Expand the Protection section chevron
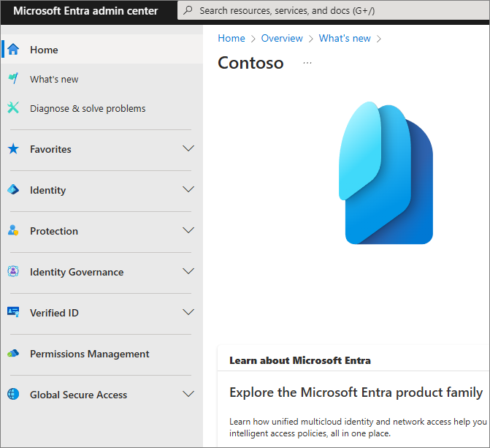This screenshot has width=490, height=448. click(188, 230)
